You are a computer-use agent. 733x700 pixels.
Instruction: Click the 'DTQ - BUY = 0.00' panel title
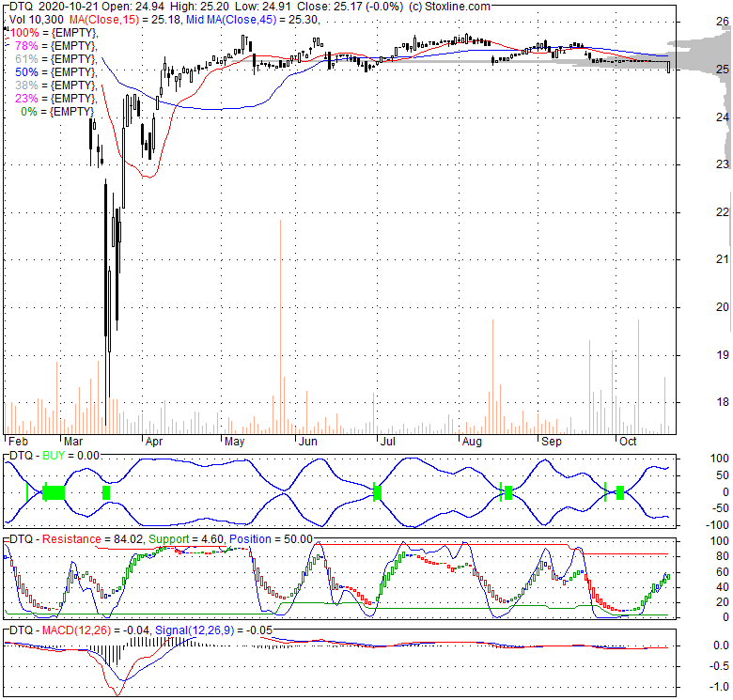[x=55, y=455]
